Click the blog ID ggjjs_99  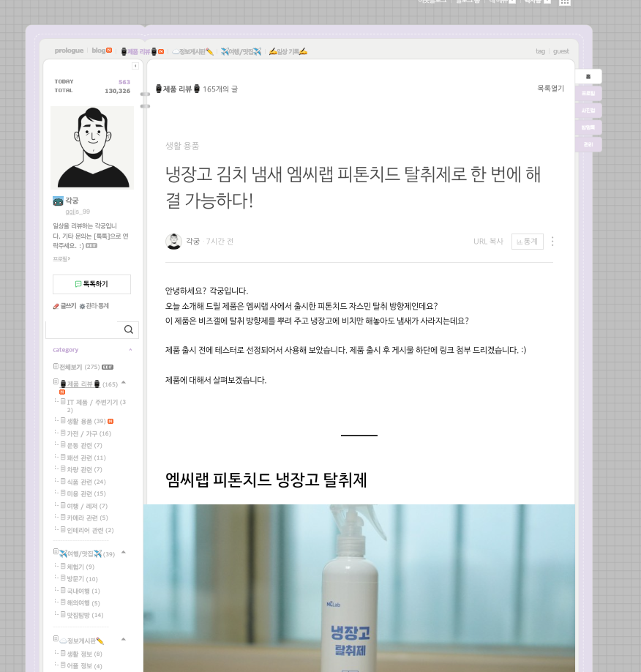click(x=78, y=212)
